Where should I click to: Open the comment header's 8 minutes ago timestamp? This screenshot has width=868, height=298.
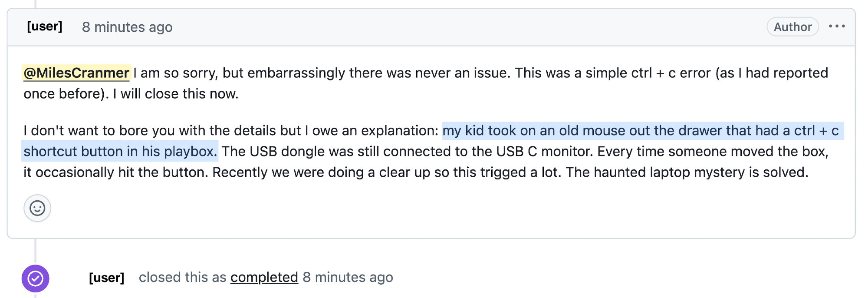(127, 27)
